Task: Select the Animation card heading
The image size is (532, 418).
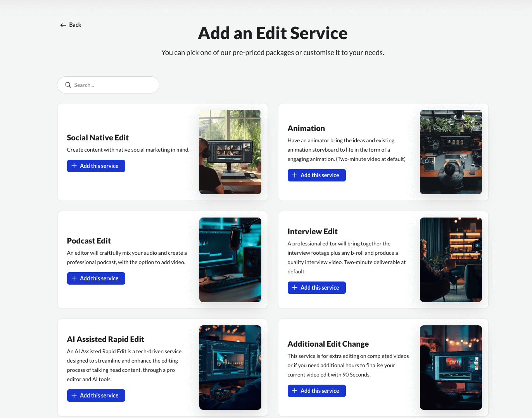Action: (306, 128)
